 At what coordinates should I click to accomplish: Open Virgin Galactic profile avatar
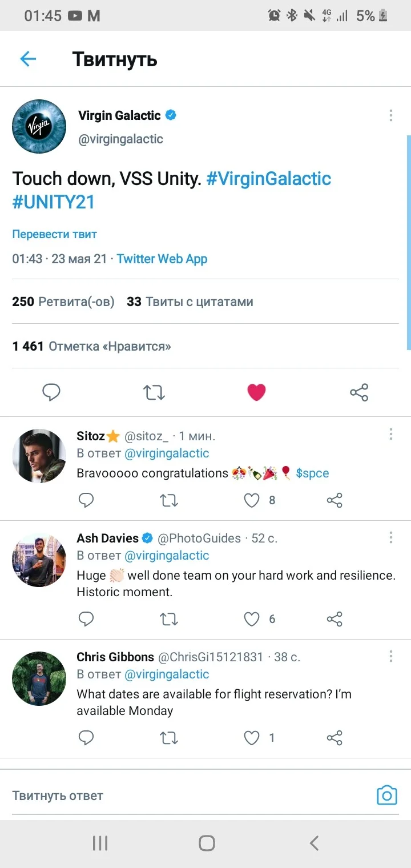point(39,127)
